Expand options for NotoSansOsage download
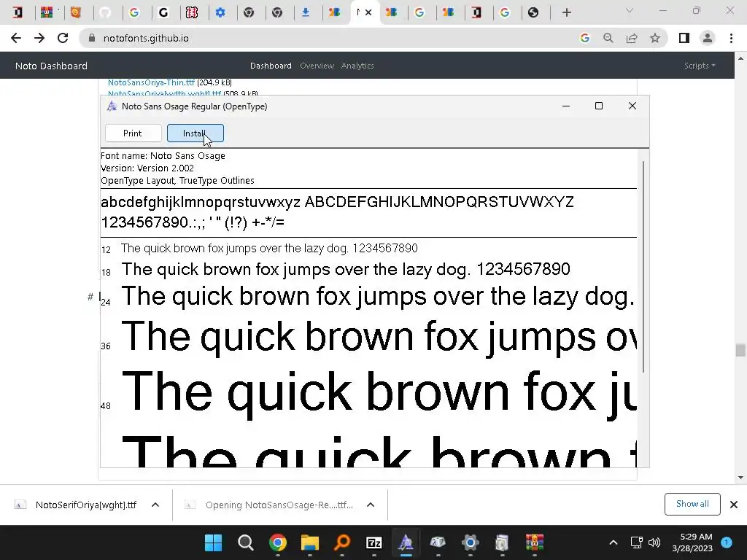747x560 pixels. coord(371,505)
